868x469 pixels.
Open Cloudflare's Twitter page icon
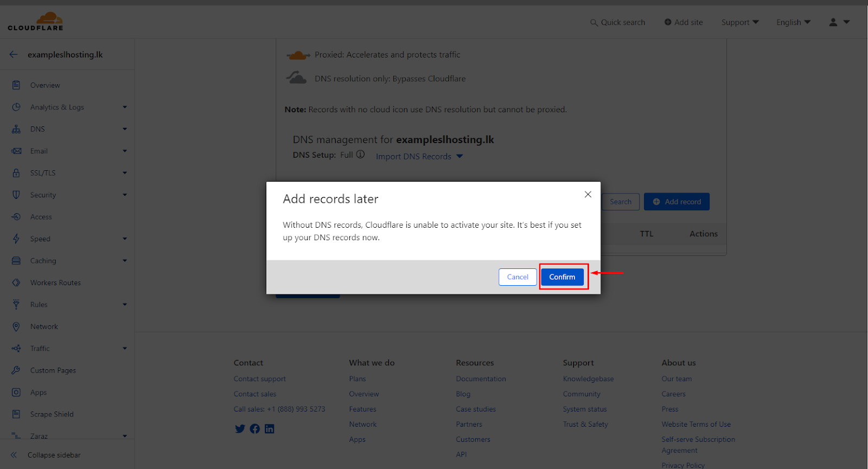click(240, 429)
